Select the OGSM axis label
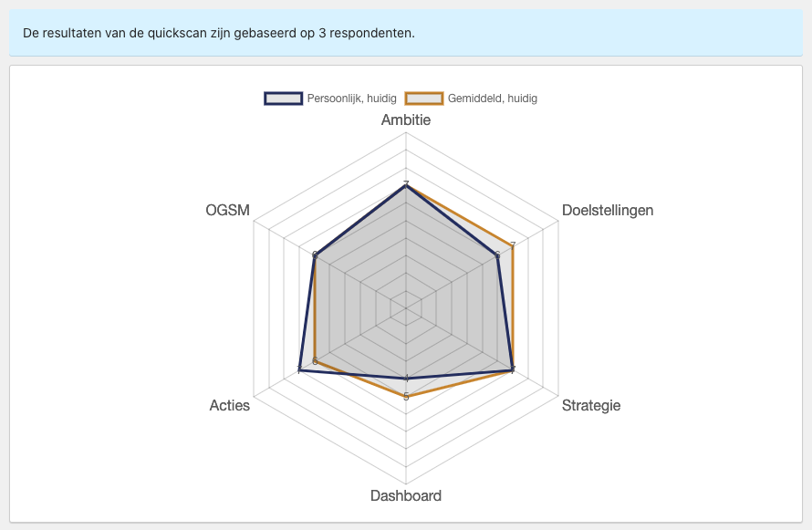Viewport: 812px width, 530px height. [227, 210]
